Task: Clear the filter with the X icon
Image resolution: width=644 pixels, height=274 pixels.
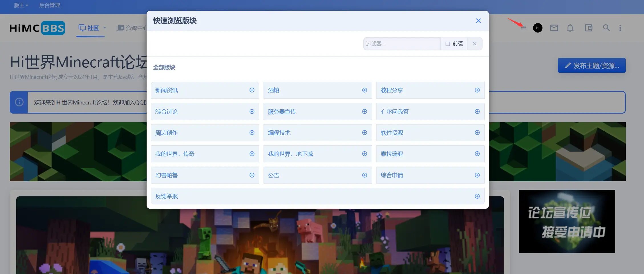Action: click(x=475, y=44)
